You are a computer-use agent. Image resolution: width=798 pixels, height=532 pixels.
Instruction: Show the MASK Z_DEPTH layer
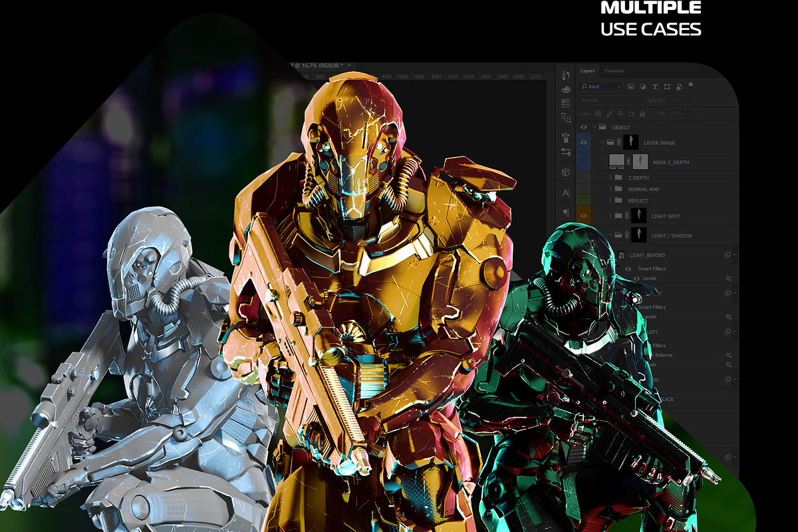(584, 162)
